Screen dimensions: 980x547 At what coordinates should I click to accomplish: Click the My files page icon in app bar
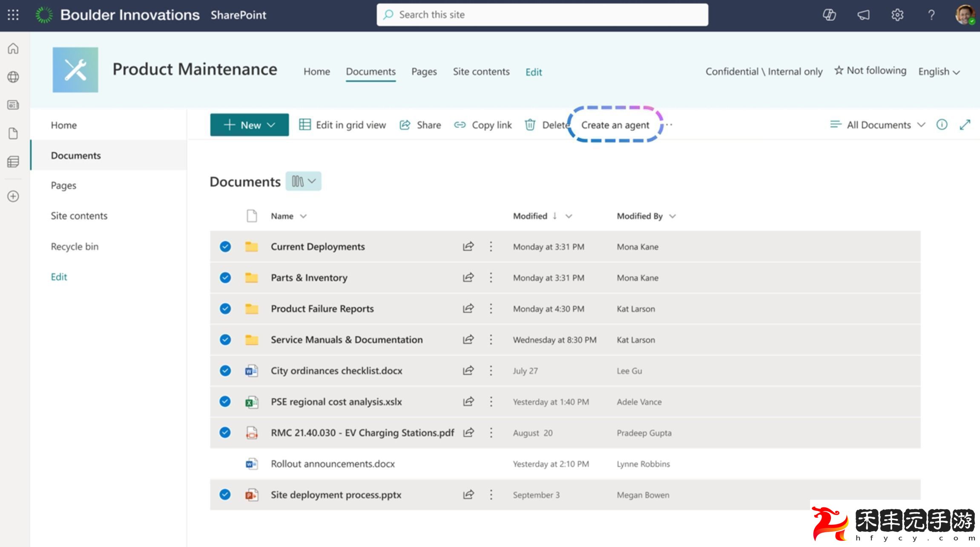(13, 134)
